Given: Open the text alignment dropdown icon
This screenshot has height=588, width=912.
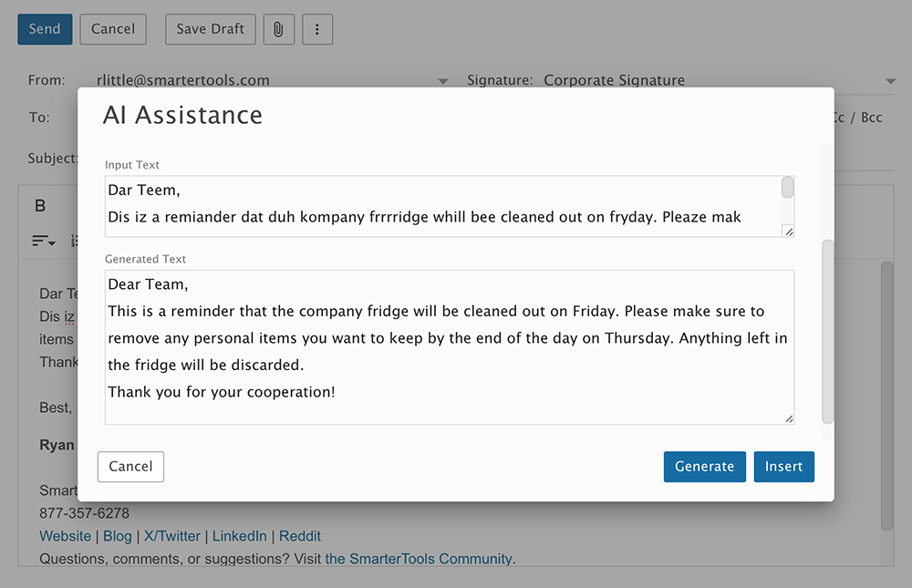Looking at the screenshot, I should [x=44, y=241].
